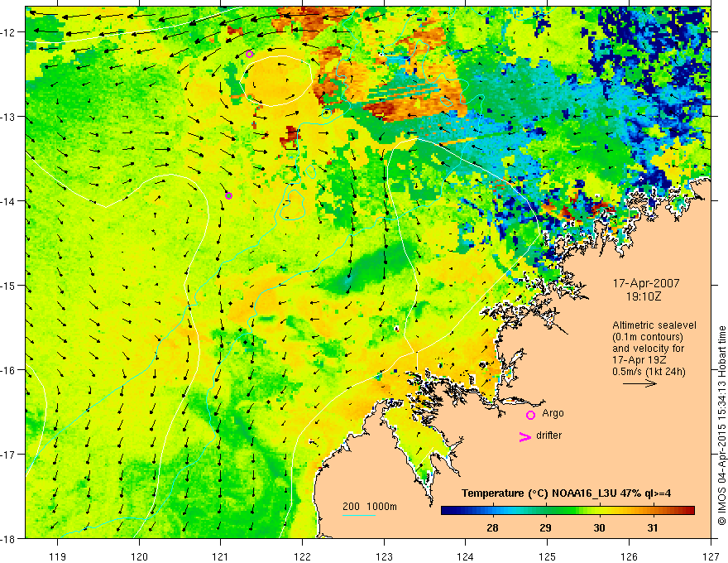
Task: Select the Argo float marker near latitude -14
Action: pyautogui.click(x=228, y=195)
